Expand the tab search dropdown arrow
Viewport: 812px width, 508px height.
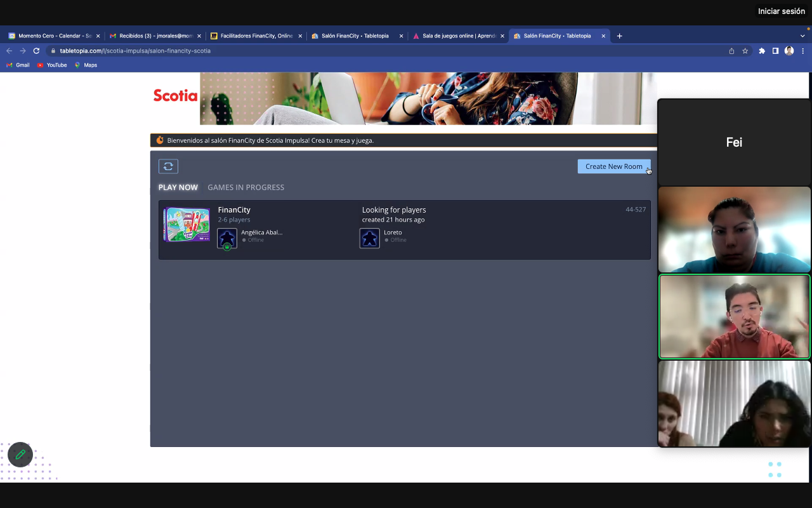802,36
